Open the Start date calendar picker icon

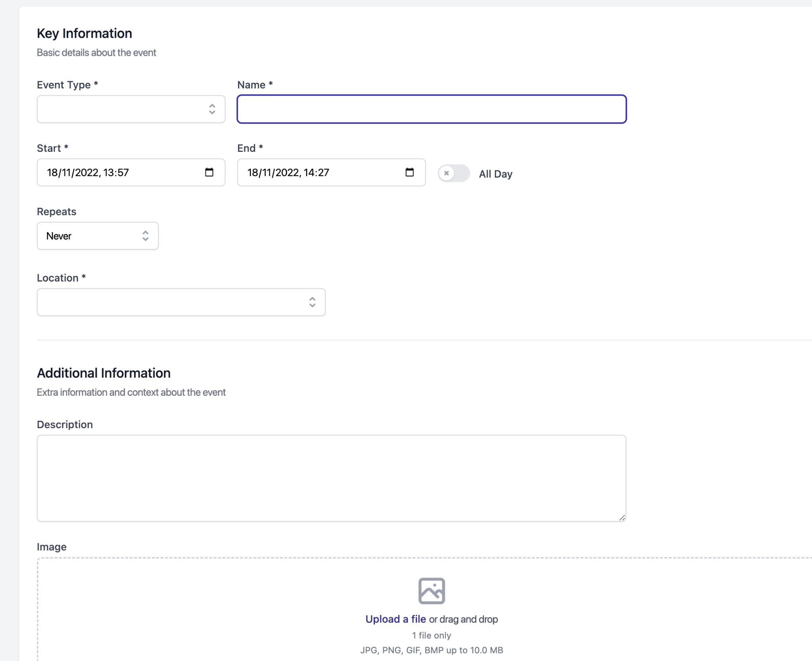click(209, 172)
